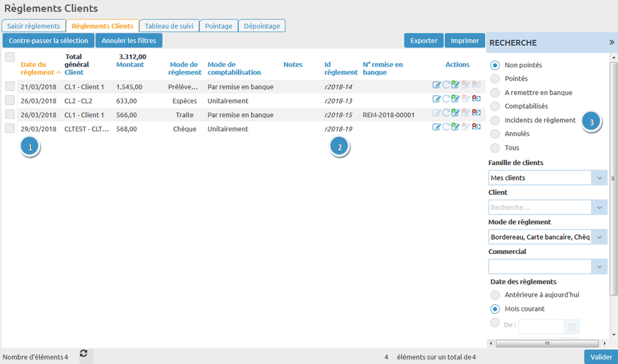Click the edit pencil icon for payment r2018-19
The height and width of the screenshot is (364, 618).
(437, 128)
